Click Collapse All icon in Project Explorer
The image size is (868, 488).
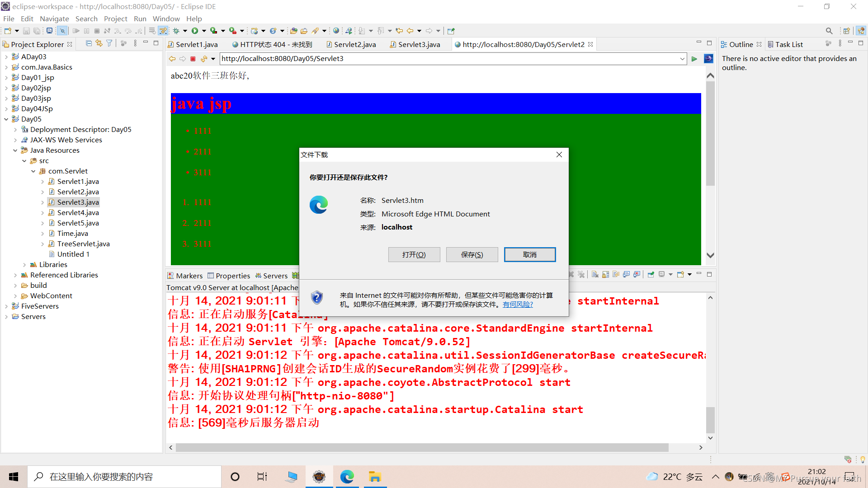coord(89,43)
